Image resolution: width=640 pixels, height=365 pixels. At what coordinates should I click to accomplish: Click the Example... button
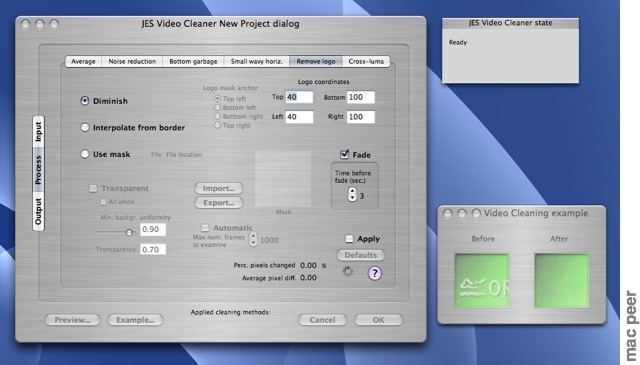[135, 320]
